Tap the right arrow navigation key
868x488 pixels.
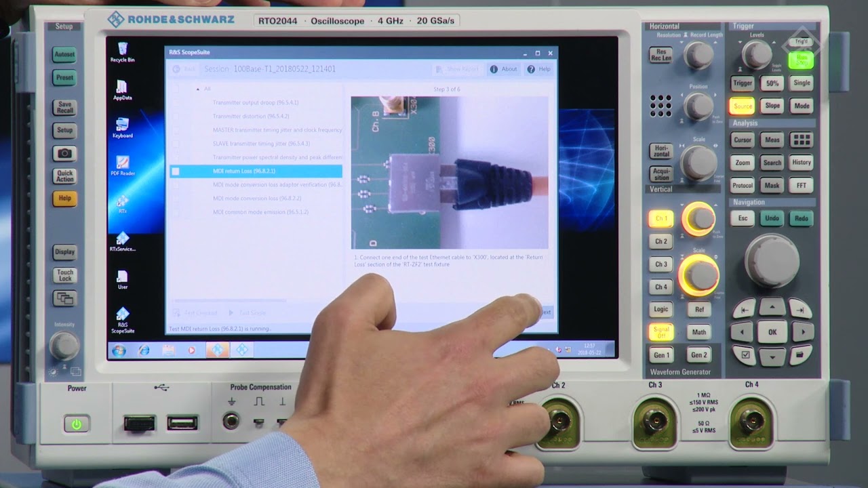pos(803,332)
